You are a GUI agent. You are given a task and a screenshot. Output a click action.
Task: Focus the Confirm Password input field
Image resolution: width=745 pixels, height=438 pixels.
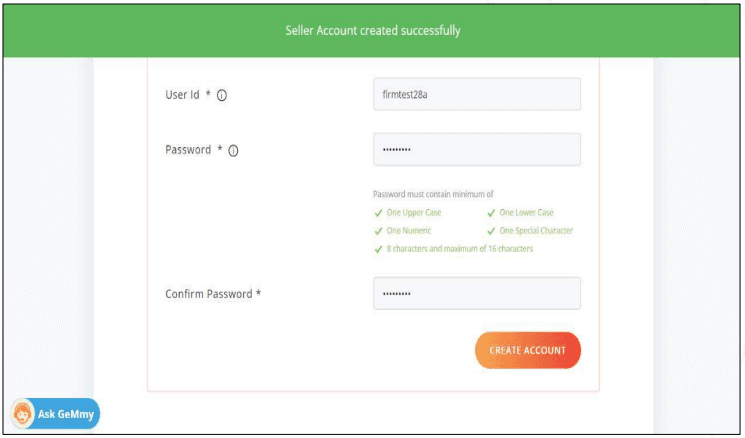click(476, 294)
